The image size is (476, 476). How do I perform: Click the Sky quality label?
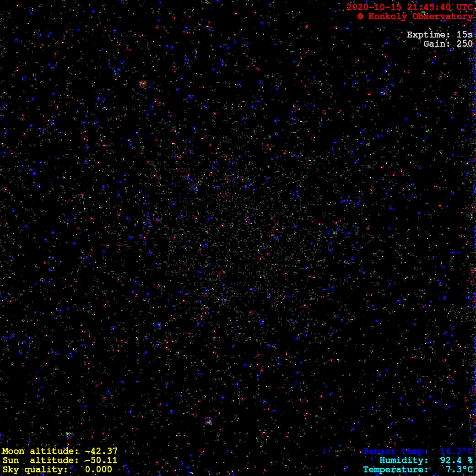36,470
